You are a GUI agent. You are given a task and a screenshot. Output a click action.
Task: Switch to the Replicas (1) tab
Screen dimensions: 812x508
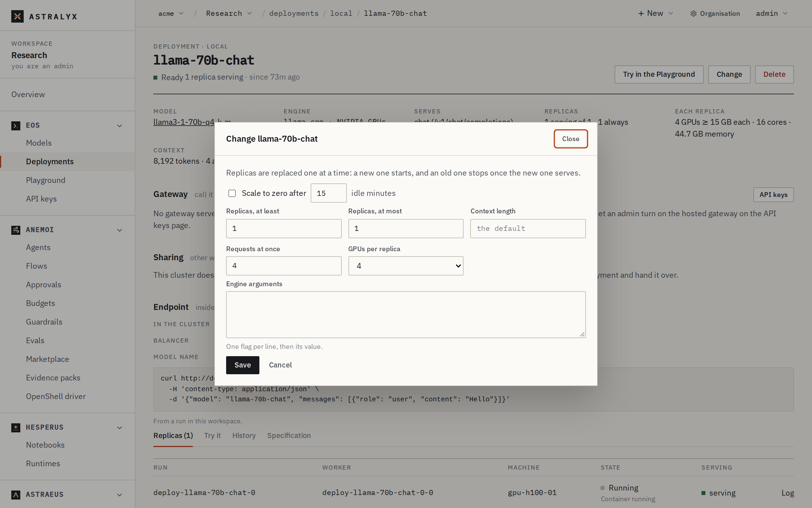173,435
